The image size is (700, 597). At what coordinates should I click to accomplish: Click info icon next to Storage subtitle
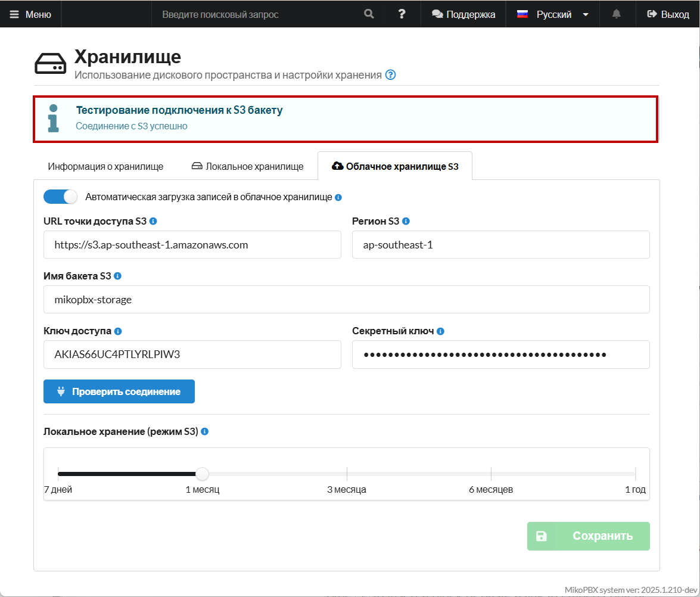(390, 75)
